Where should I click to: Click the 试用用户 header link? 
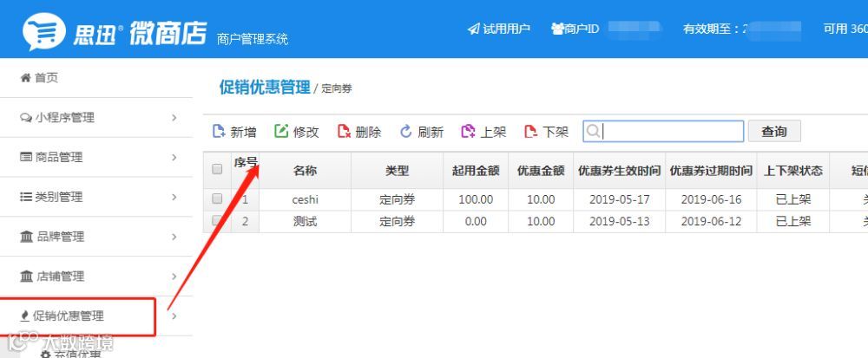[507, 29]
